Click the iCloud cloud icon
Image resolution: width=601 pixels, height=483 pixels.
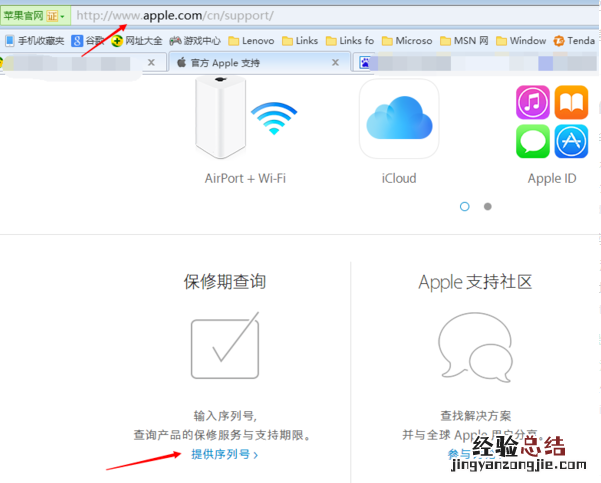399,118
